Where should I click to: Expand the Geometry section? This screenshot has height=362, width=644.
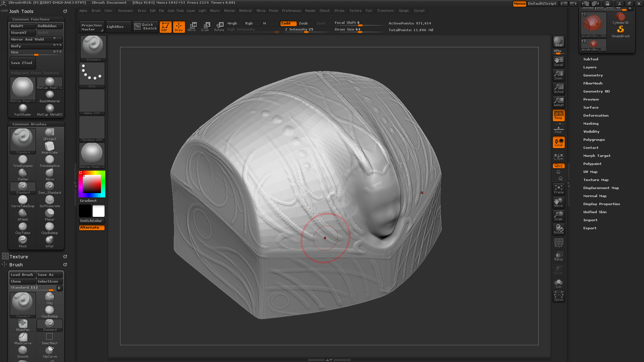click(x=593, y=75)
